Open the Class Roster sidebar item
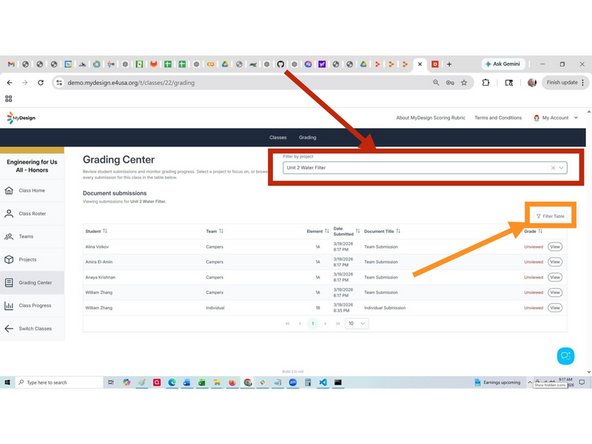 [32, 214]
